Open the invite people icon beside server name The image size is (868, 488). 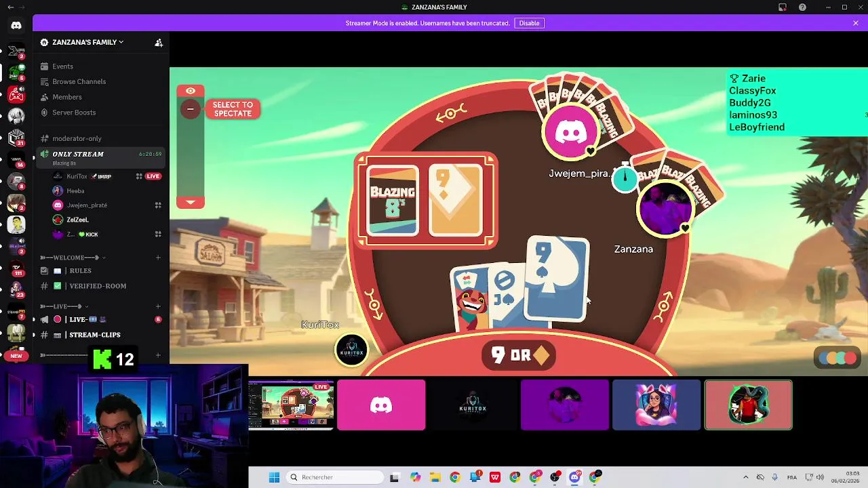click(159, 42)
